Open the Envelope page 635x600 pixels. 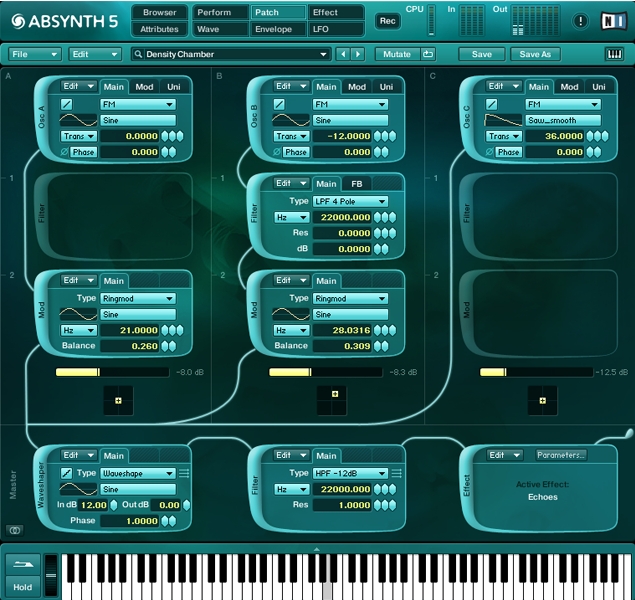pyautogui.click(x=279, y=29)
